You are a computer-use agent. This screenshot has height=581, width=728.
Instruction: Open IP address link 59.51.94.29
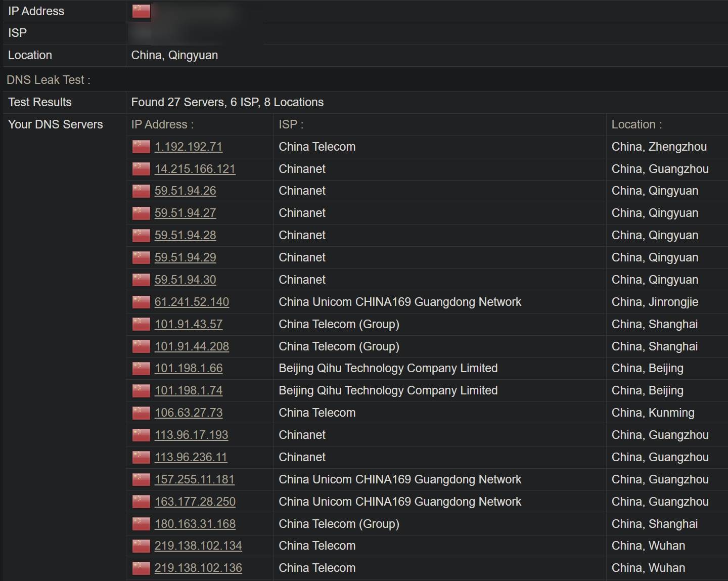[x=185, y=257]
